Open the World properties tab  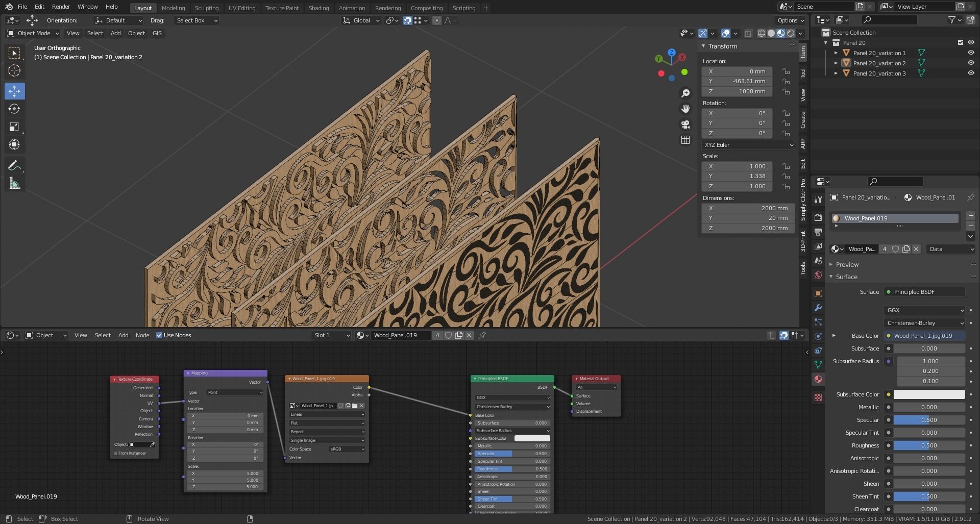coord(818,275)
